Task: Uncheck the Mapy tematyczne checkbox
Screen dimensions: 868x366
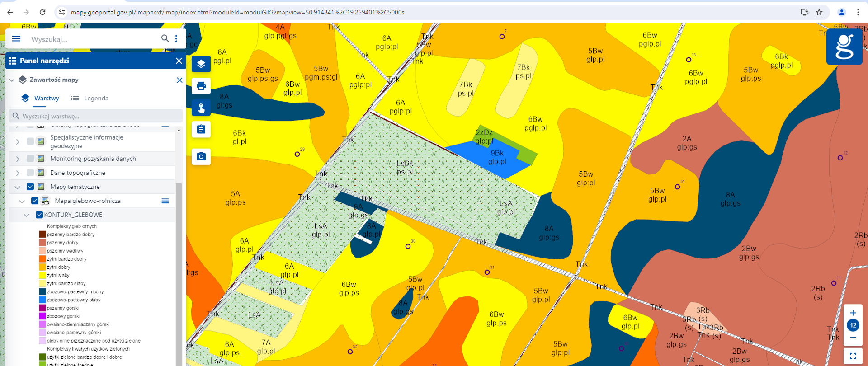Action: pos(30,187)
